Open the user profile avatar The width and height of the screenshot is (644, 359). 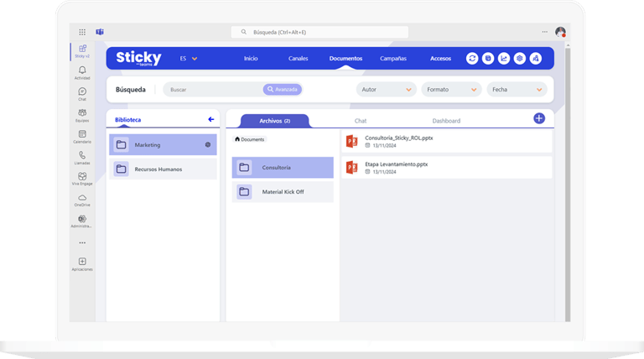(561, 32)
